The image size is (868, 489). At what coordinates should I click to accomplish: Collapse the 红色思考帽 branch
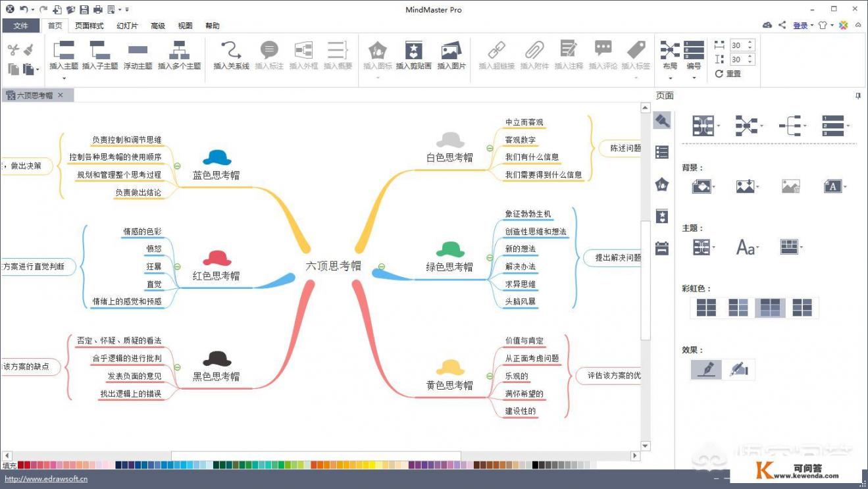click(177, 267)
